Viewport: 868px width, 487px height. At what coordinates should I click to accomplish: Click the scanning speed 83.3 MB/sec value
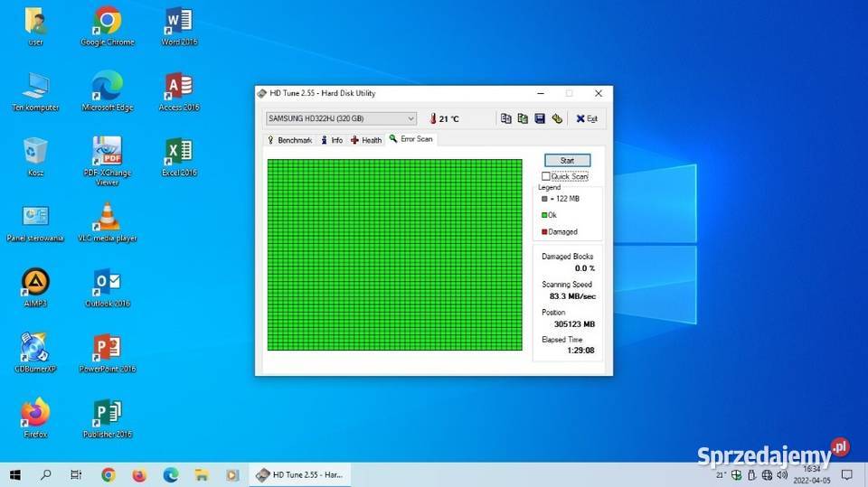pos(572,296)
